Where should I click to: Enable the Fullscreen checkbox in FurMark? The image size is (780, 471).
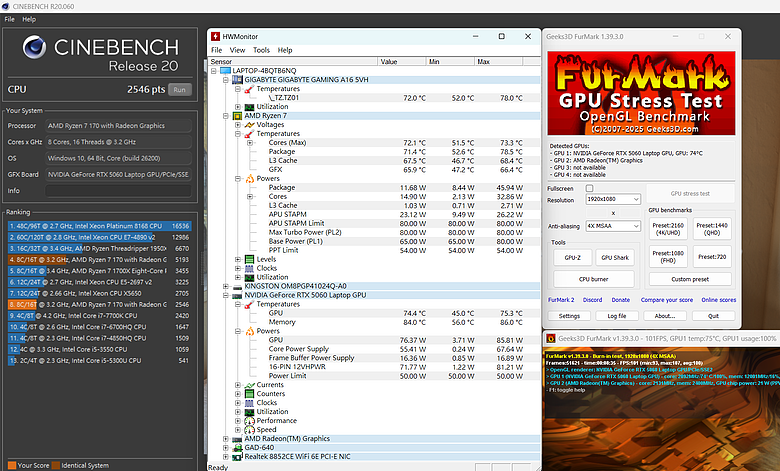point(589,188)
